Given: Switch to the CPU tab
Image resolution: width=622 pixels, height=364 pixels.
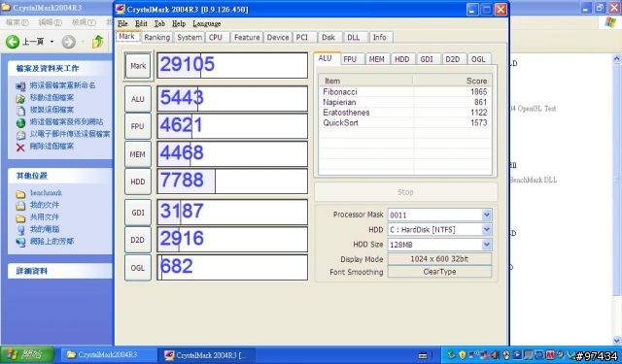Looking at the screenshot, I should (x=216, y=37).
